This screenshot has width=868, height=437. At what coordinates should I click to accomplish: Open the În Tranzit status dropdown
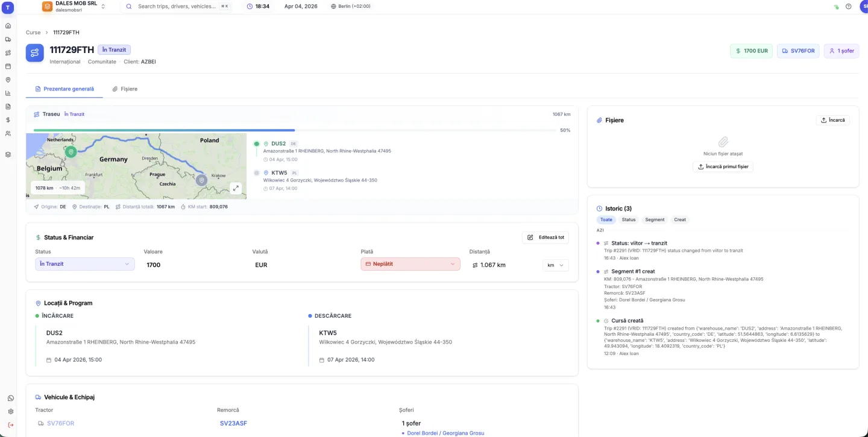point(85,264)
